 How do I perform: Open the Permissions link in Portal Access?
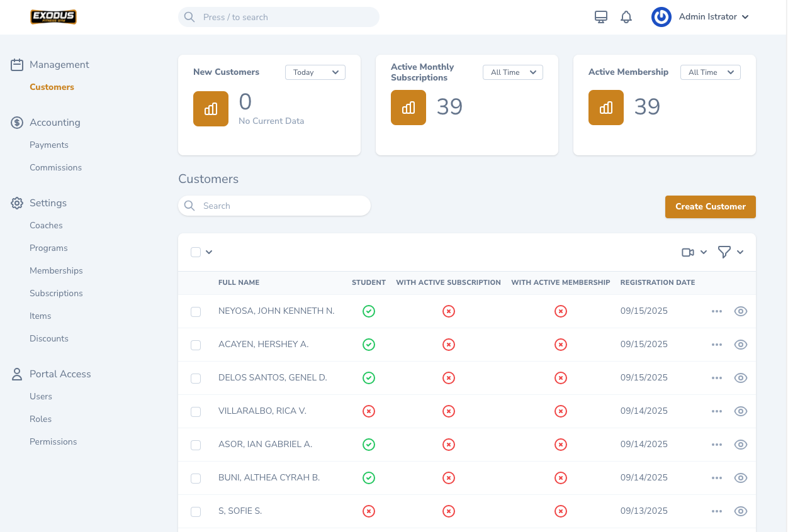point(53,442)
